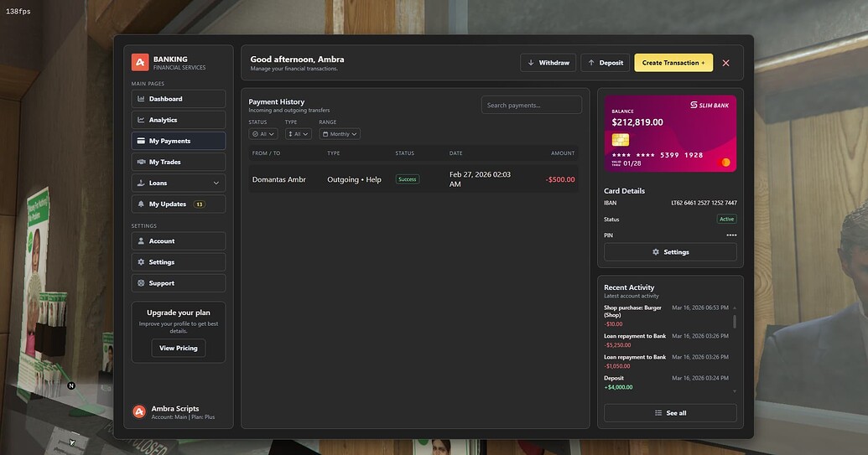Click the -$5,250.00 loan repayment entry
Viewport: 868px width, 455px height.
(667, 340)
